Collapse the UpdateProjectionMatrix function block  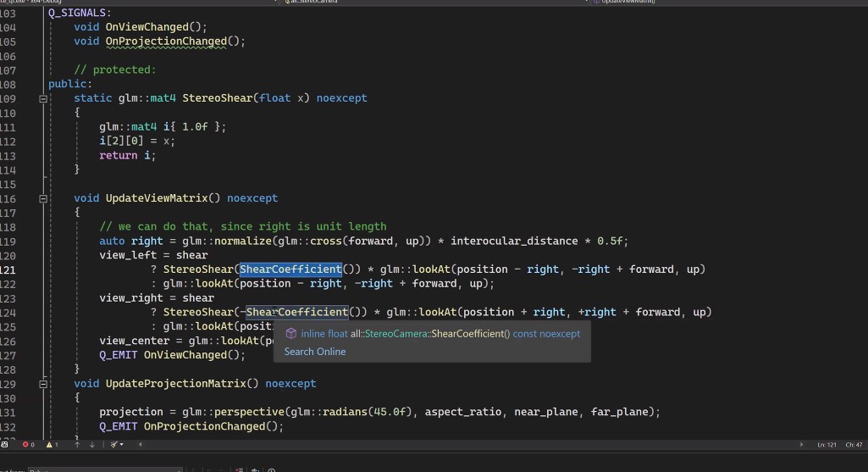coord(43,384)
